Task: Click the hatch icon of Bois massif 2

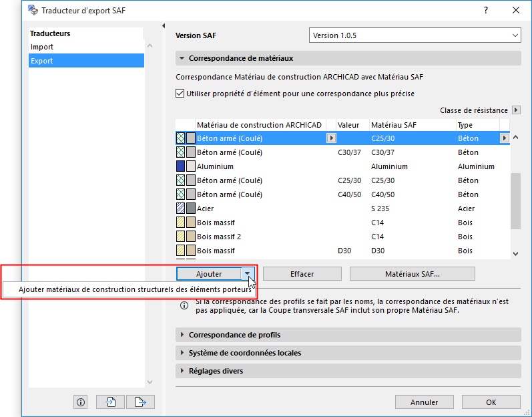Action: click(x=180, y=237)
